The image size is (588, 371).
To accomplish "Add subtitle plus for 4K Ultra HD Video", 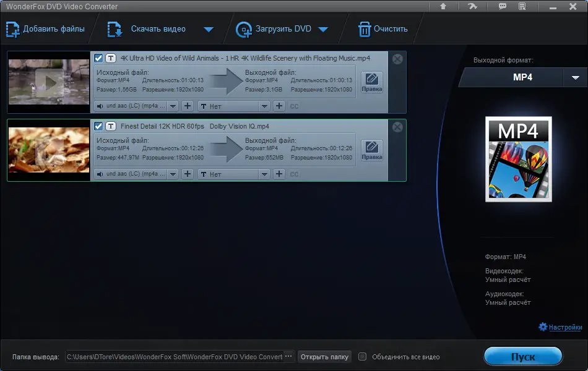I will pos(279,106).
